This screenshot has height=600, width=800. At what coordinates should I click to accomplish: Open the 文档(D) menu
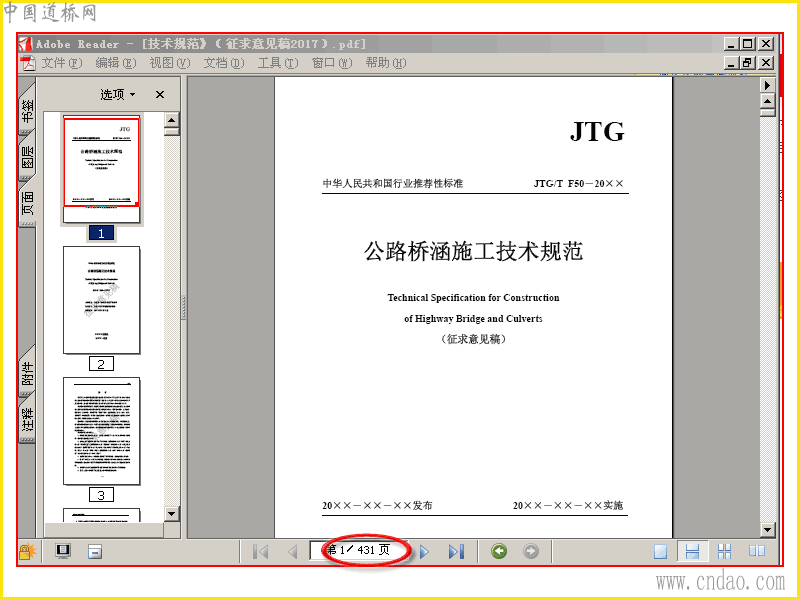coord(224,63)
